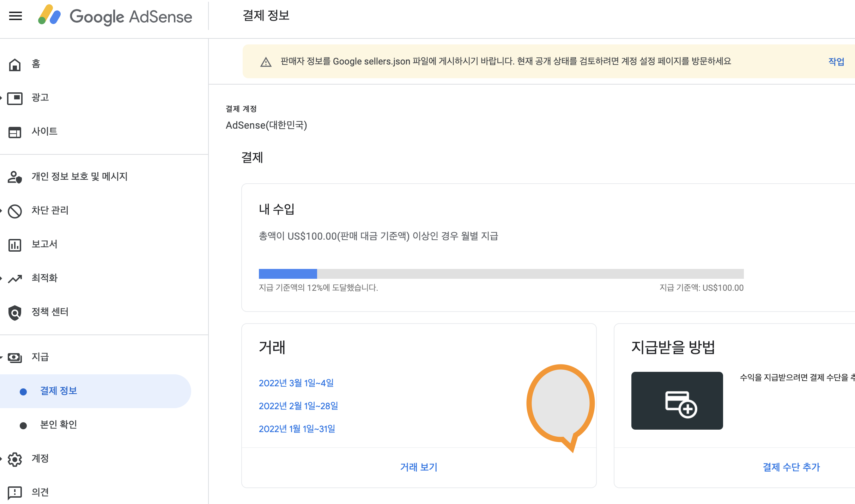855x504 pixels.
Task: Open the 홈 home icon in sidebar
Action: pos(15,64)
